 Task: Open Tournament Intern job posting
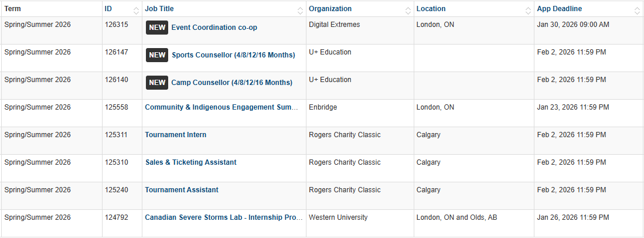tap(176, 135)
